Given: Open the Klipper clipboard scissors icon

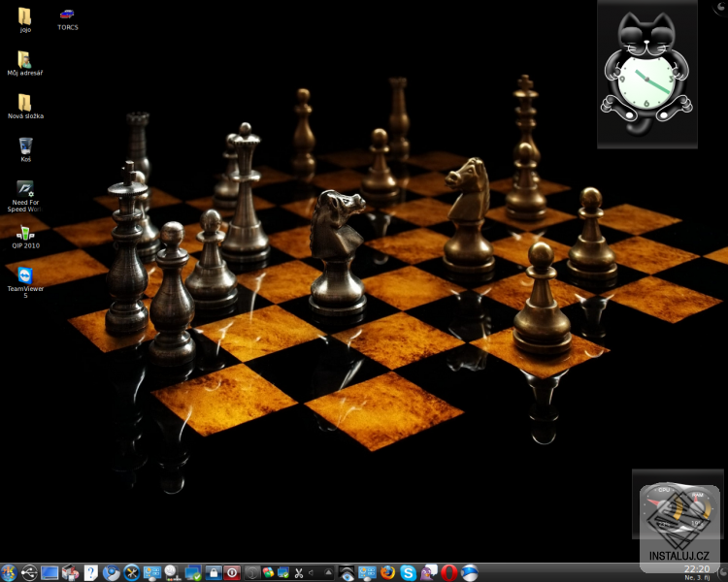Looking at the screenshot, I should click(x=299, y=573).
